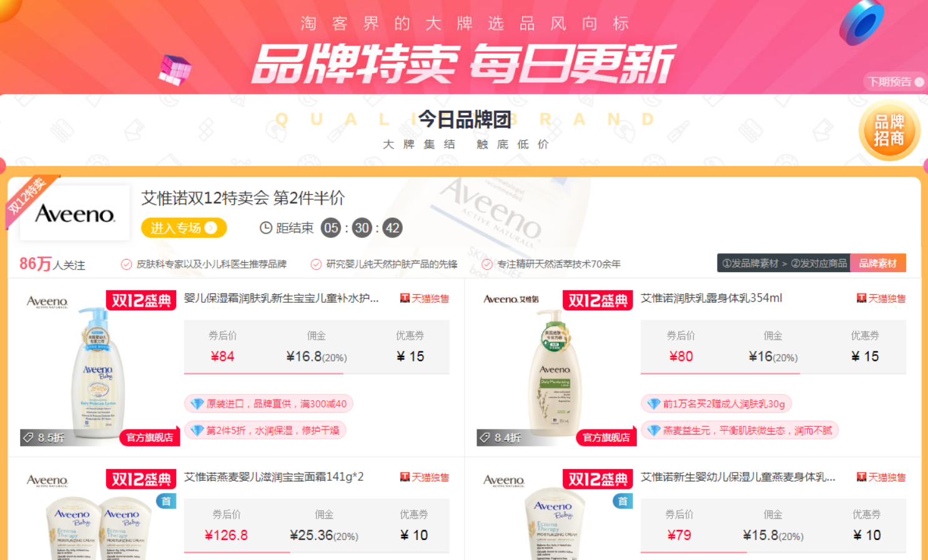Click 天猫独售 icon on first product

[405, 298]
